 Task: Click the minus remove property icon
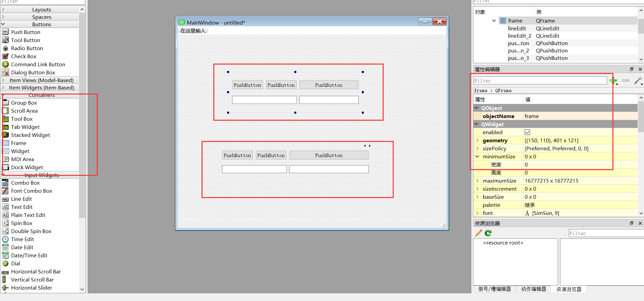[x=626, y=80]
